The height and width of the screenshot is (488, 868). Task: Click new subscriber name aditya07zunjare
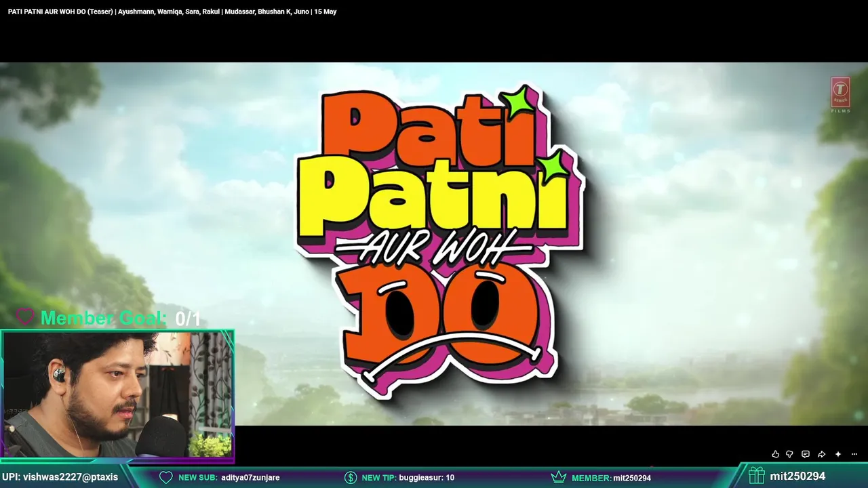[x=250, y=477]
